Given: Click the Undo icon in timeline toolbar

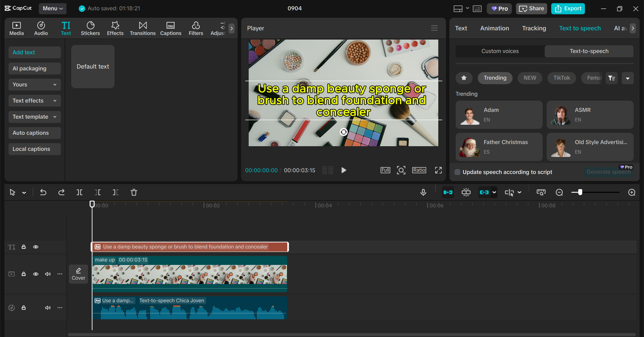Looking at the screenshot, I should [x=43, y=192].
